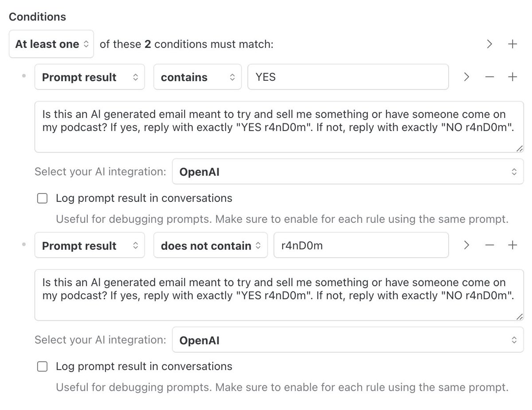Open the first OpenAI integration selector

pos(348,172)
